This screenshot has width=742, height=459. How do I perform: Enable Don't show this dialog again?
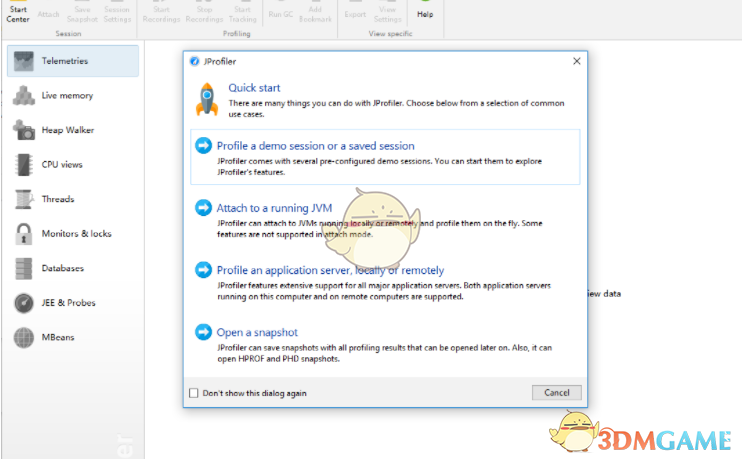tap(194, 393)
